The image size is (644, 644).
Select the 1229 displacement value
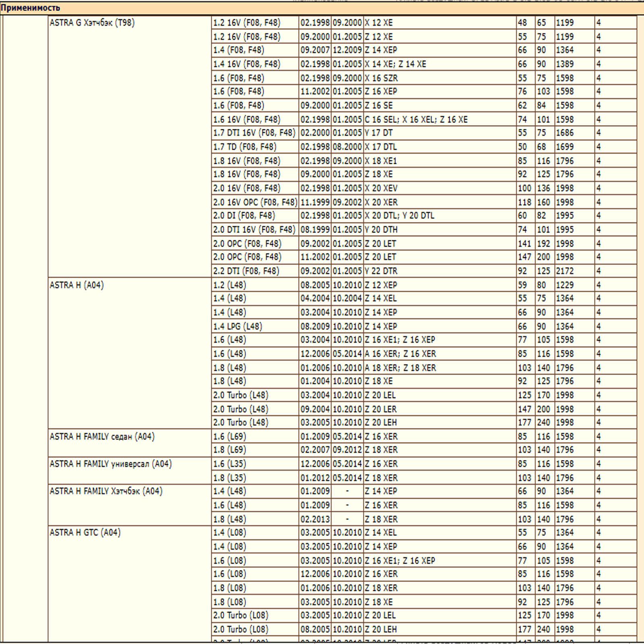coord(565,285)
